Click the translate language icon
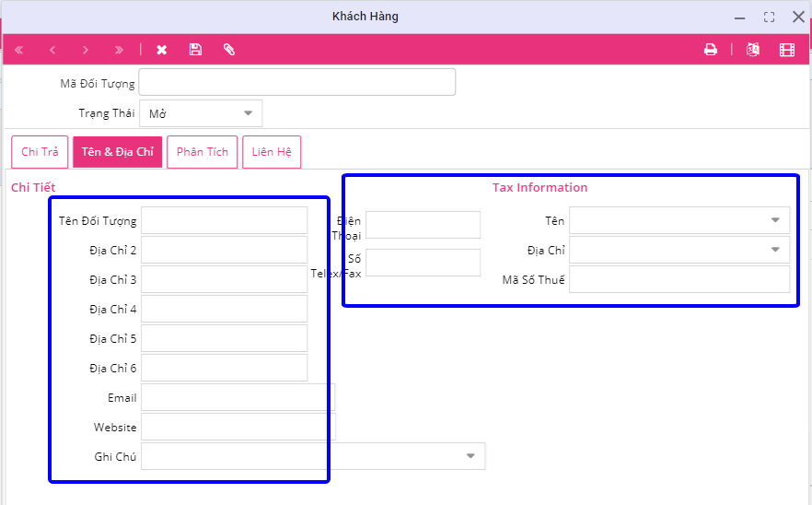The image size is (812, 505). click(x=753, y=50)
